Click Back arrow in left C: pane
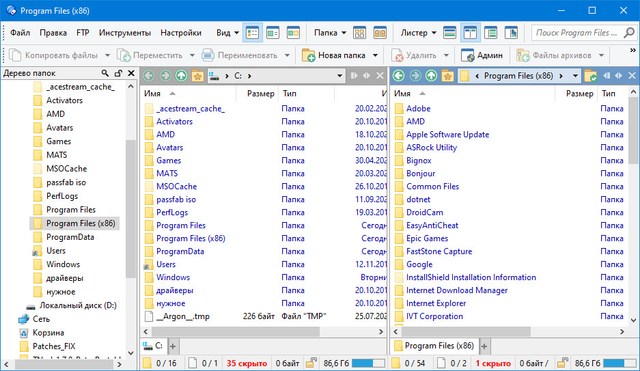 149,76
